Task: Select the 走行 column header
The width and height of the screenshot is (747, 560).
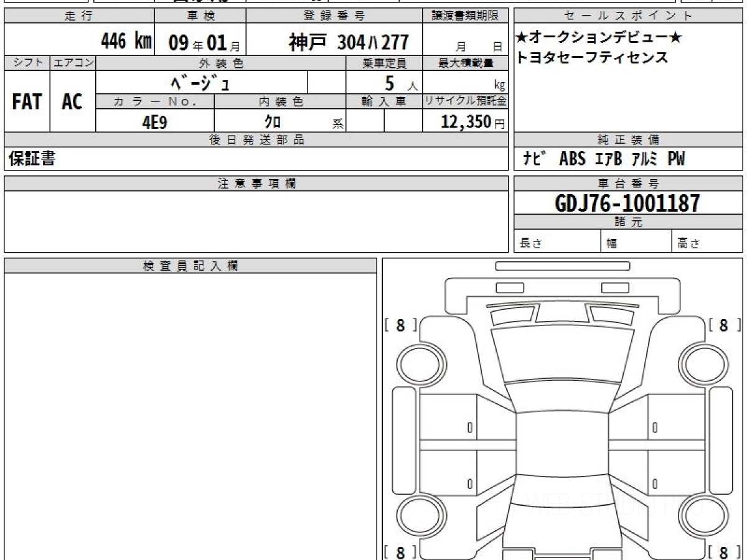Action: 79,16
